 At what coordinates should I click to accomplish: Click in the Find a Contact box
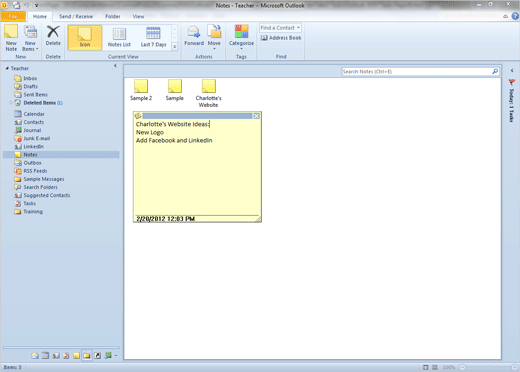coord(280,28)
